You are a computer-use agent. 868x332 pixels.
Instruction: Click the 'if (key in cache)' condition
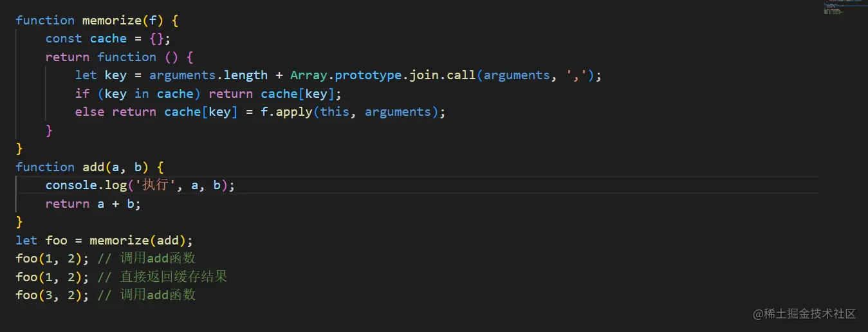[x=138, y=94]
